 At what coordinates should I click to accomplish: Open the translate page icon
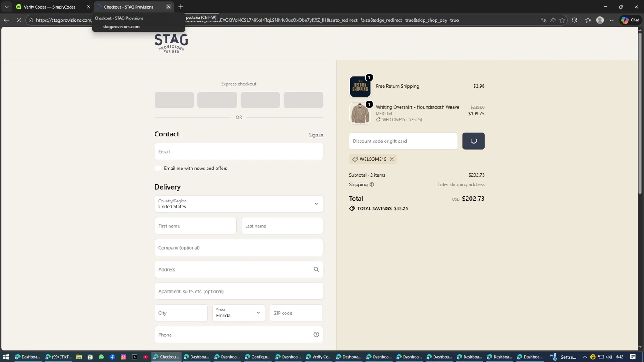pyautogui.click(x=543, y=20)
